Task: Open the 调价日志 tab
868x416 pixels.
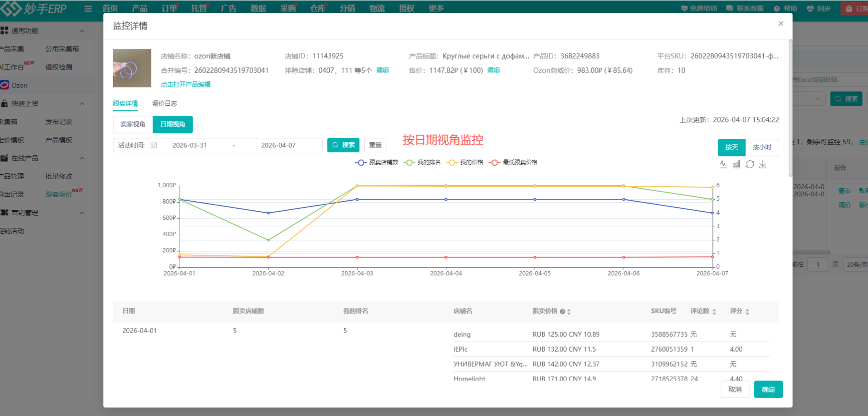Action: point(164,103)
